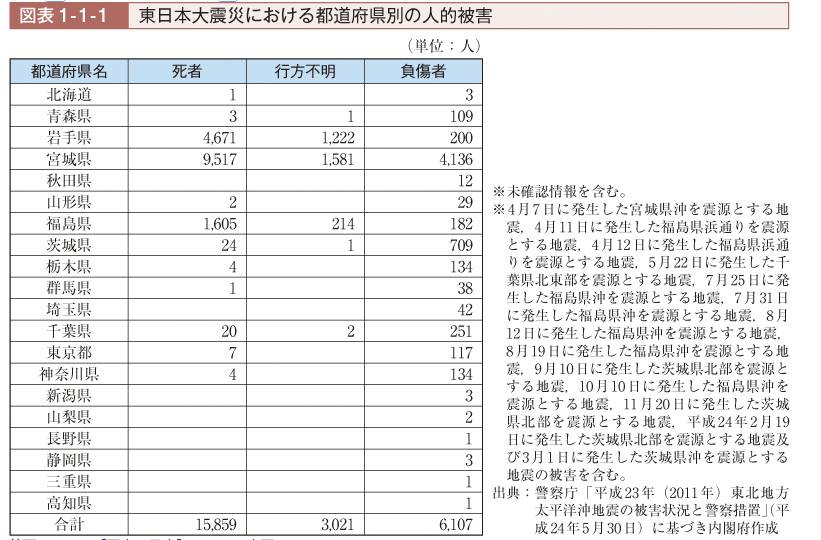821x540 pixels.
Task: Click the missing count 1,222 cell
Action: pyautogui.click(x=334, y=137)
